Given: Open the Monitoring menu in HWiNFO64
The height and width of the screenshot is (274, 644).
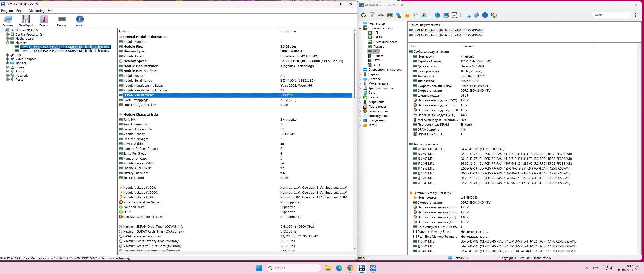Looking at the screenshot, I should (37, 11).
